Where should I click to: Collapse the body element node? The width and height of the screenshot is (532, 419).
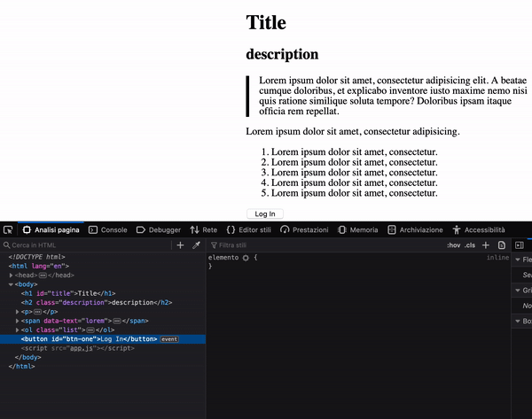click(11, 284)
